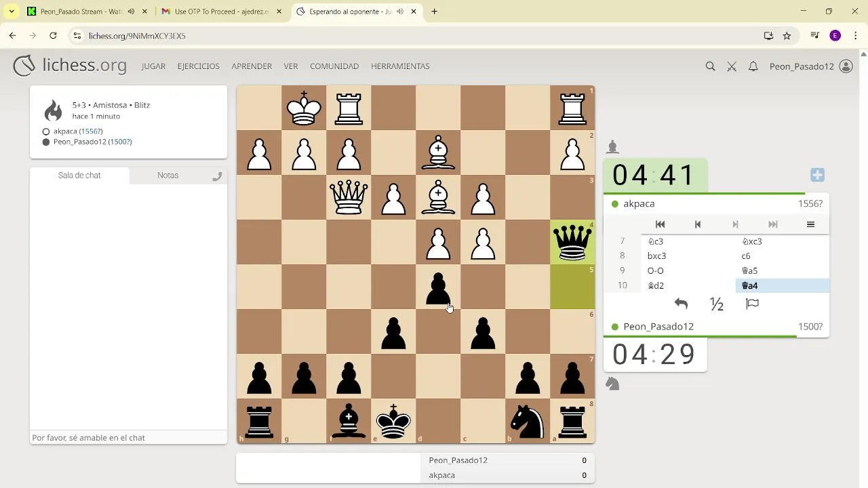Resign using the flag icon
Viewport: 868px width, 488px height.
pos(752,304)
